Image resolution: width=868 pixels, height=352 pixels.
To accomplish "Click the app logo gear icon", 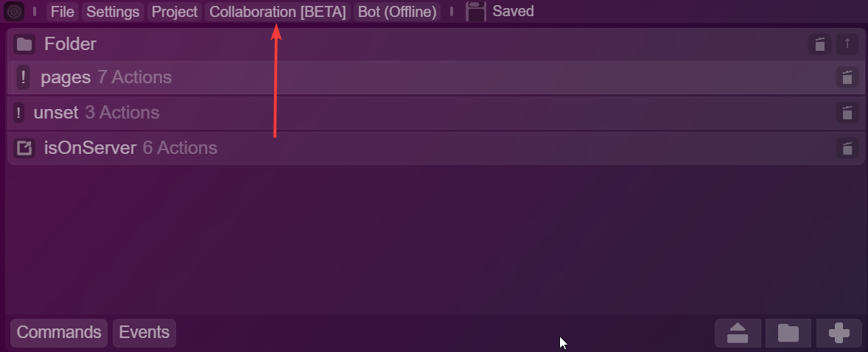I will pyautogui.click(x=14, y=11).
